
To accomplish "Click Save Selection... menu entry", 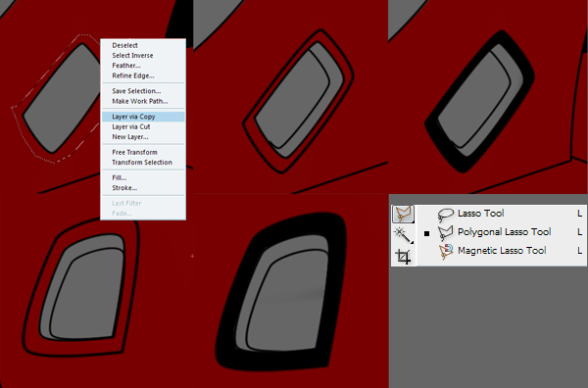I will point(143,91).
